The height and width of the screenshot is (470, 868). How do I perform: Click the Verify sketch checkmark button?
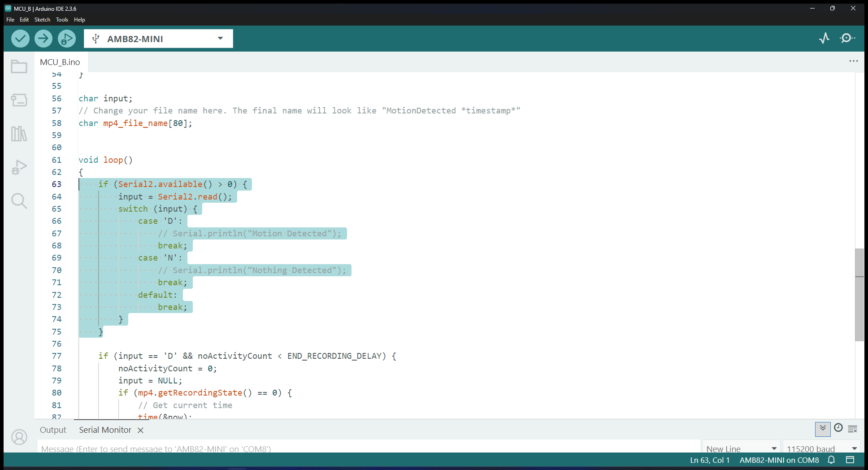coord(20,39)
